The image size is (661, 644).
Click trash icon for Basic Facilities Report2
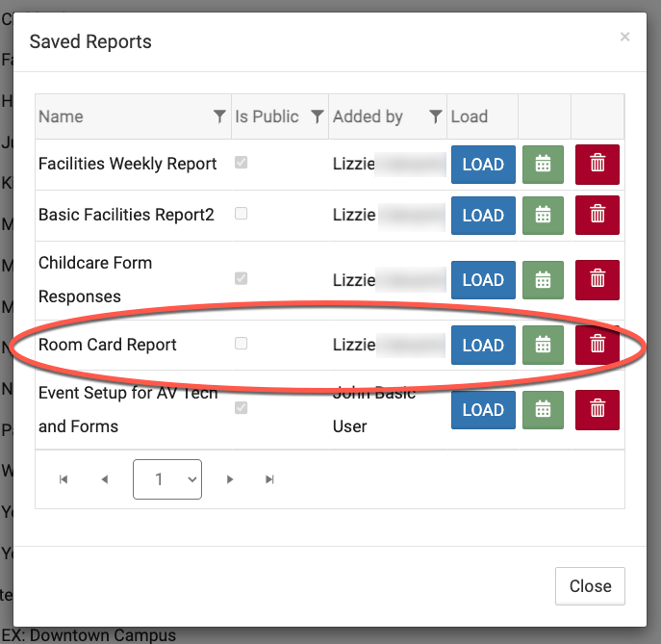click(597, 216)
